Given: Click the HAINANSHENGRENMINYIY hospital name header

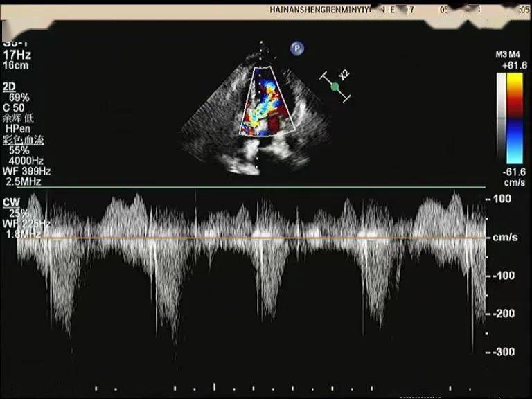Looking at the screenshot, I should click(320, 10).
